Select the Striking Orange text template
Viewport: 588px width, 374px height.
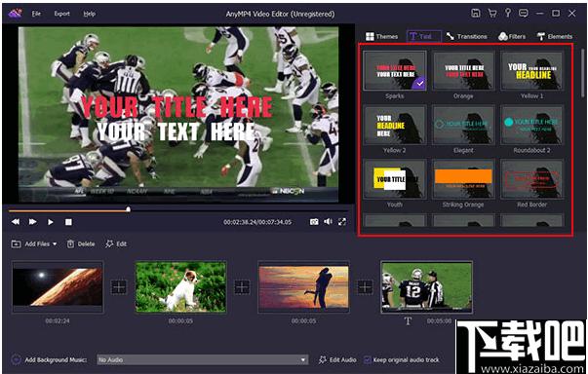coord(463,184)
